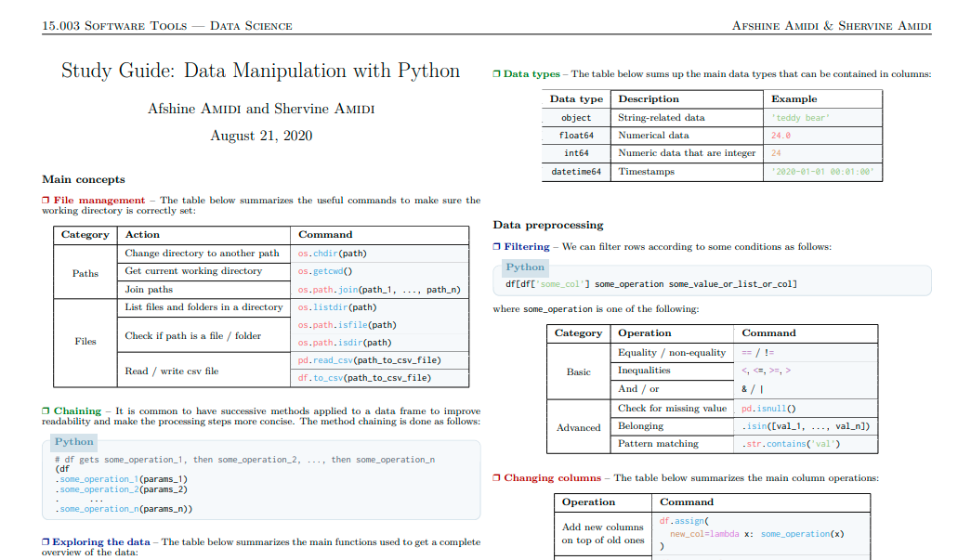Screen dimensions: 971x560
Task: Click the datetime64 data type cell
Action: click(576, 172)
